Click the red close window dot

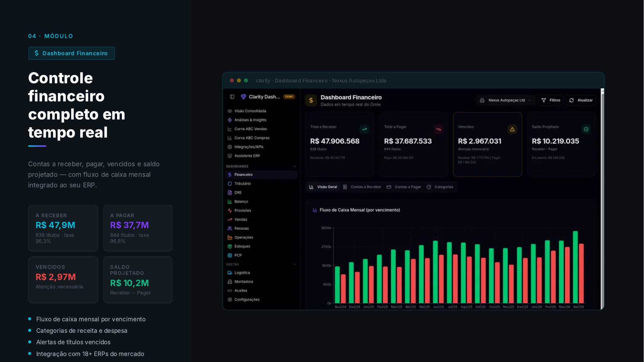click(x=232, y=81)
